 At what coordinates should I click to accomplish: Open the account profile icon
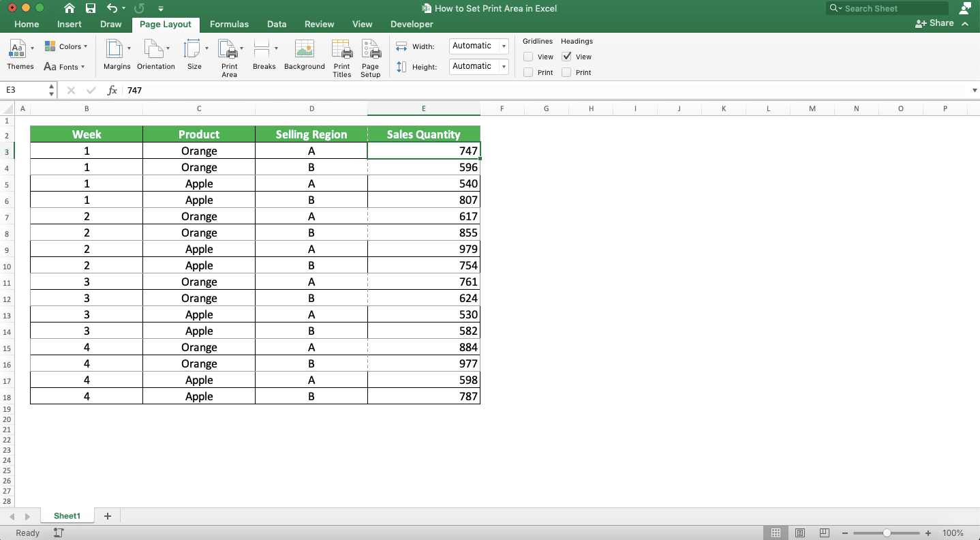click(964, 8)
